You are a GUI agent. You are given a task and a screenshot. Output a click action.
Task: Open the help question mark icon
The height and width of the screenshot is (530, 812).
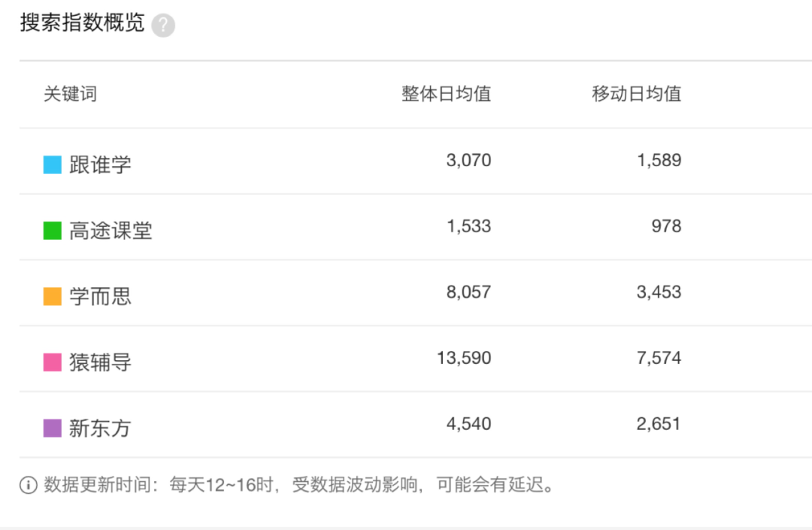pyautogui.click(x=163, y=26)
